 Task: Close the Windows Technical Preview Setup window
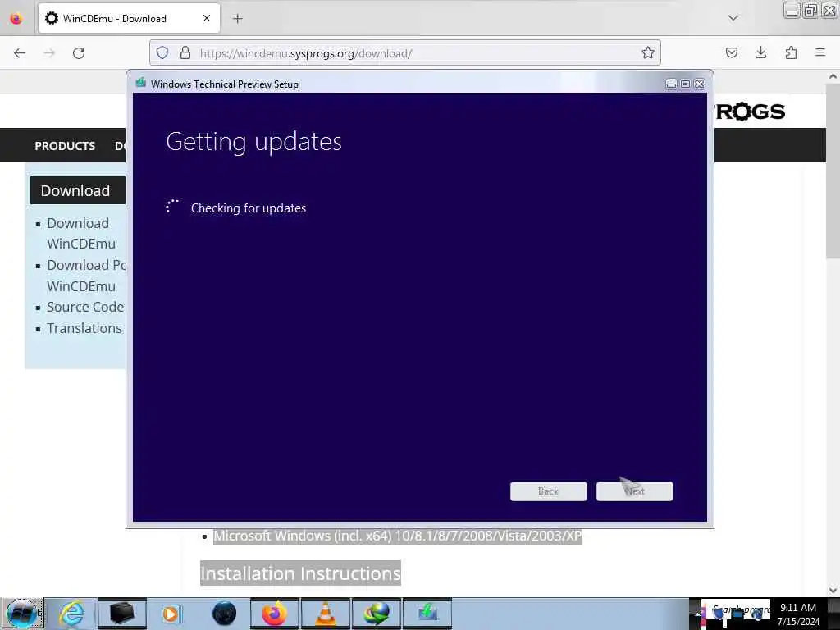699,84
